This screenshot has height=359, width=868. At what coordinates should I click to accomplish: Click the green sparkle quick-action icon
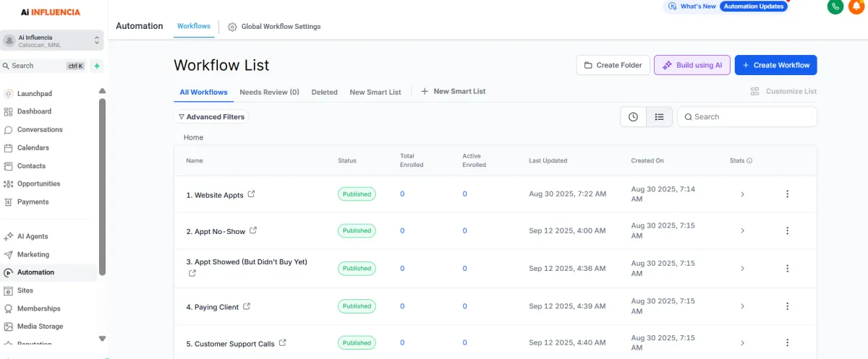(97, 66)
